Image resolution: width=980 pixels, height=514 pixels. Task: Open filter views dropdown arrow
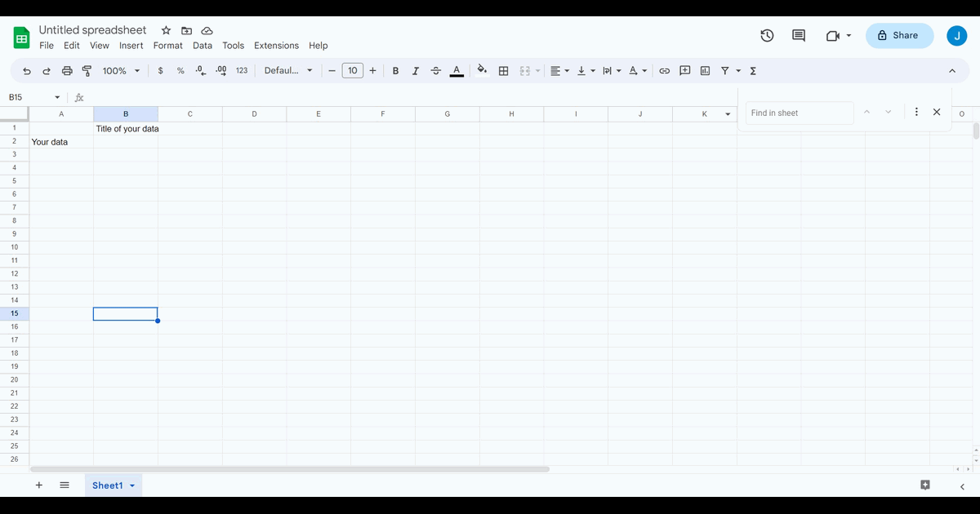click(738, 71)
